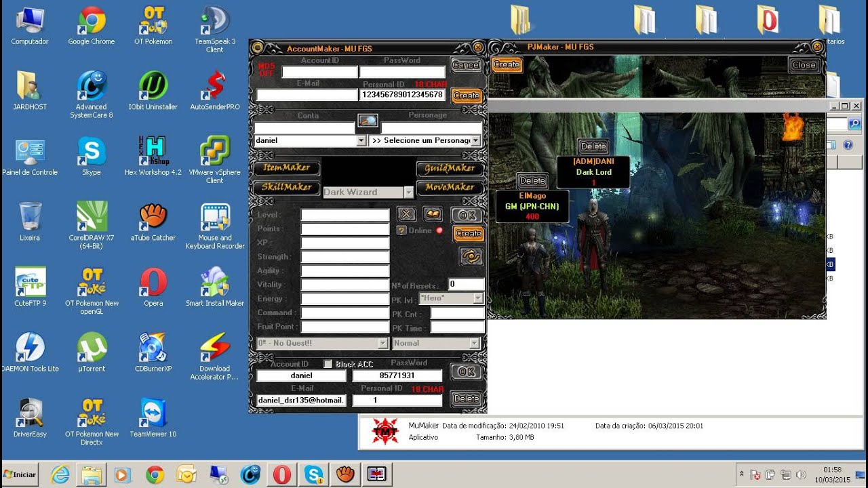Viewport: 868px width, 488px height.
Task: Click the top PassWord input field
Action: coord(402,72)
